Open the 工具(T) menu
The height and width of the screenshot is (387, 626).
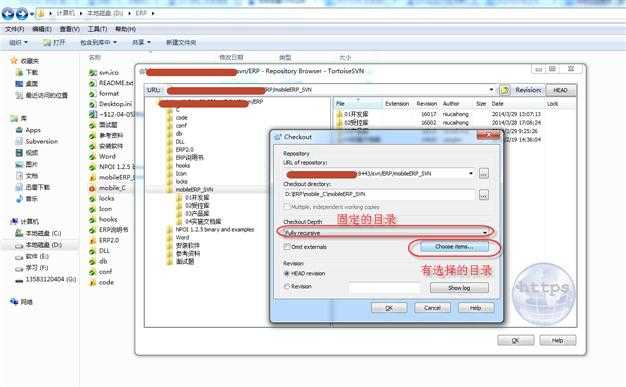[x=97, y=29]
